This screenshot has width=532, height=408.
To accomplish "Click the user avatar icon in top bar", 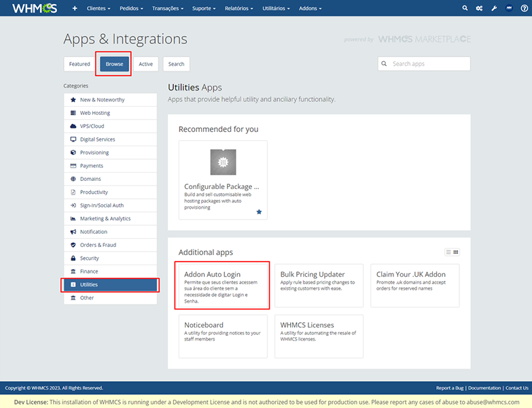I will [508, 8].
